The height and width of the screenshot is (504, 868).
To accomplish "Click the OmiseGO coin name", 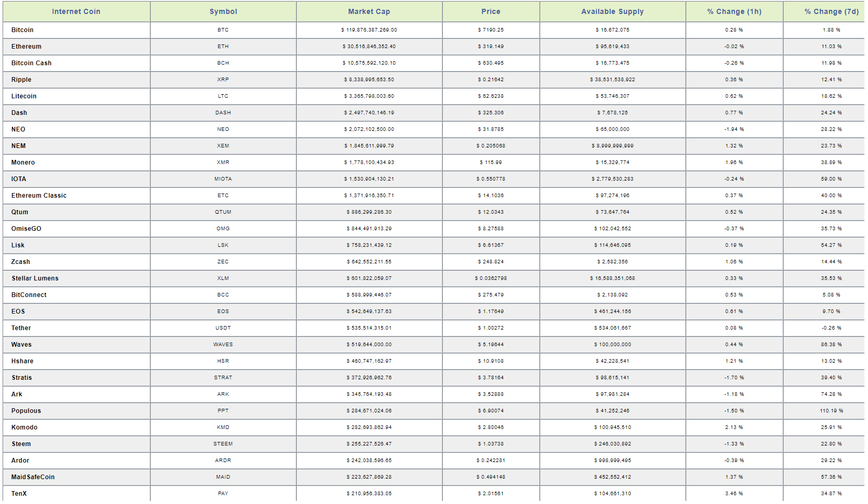I will point(26,229).
